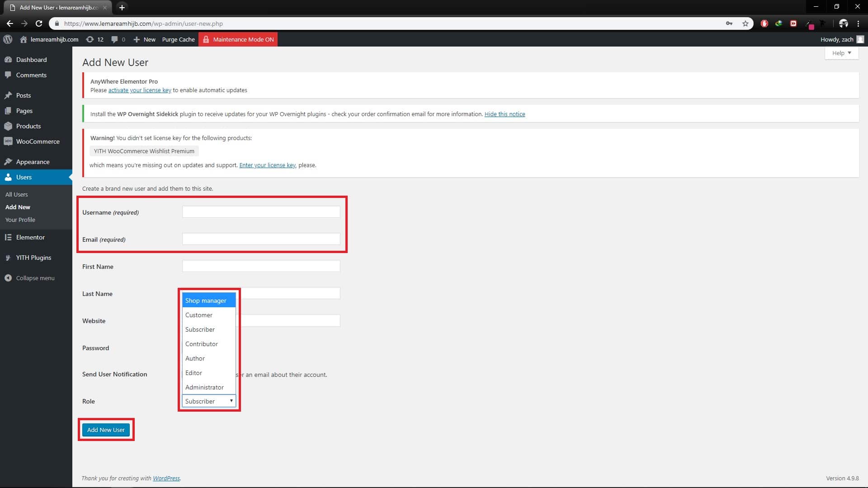Open All Users submenu item

17,194
